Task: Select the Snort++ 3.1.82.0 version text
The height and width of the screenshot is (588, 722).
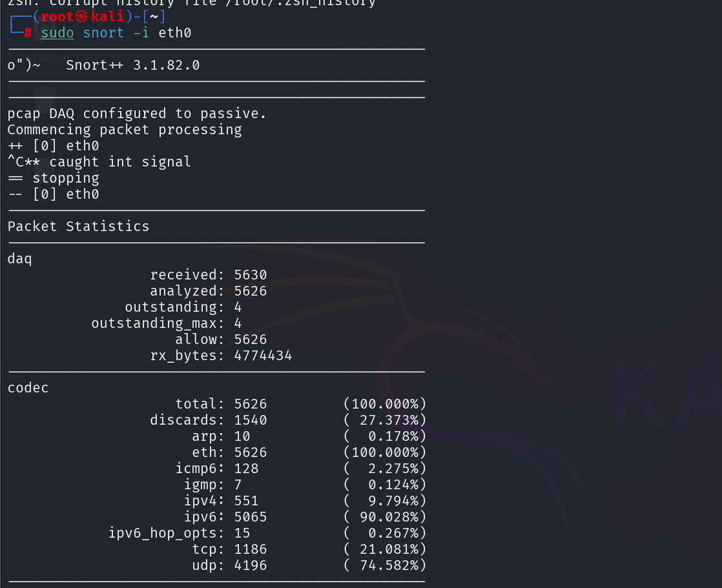Action: 132,65
